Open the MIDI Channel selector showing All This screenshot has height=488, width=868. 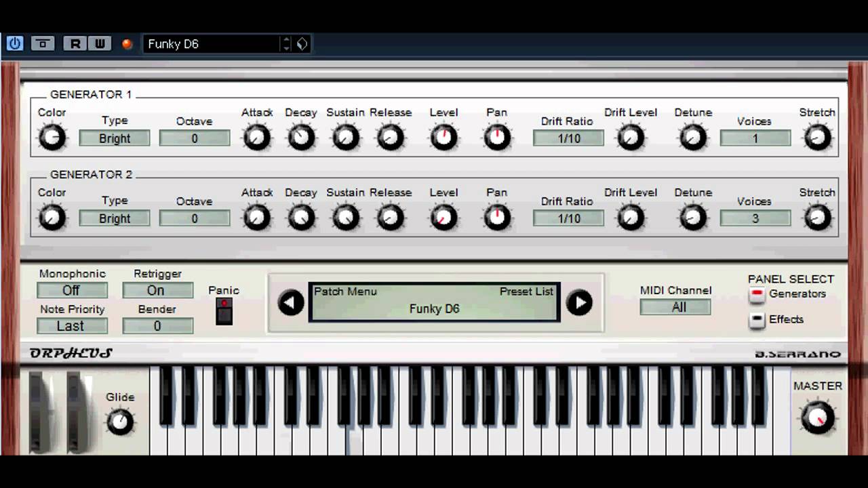(x=675, y=307)
